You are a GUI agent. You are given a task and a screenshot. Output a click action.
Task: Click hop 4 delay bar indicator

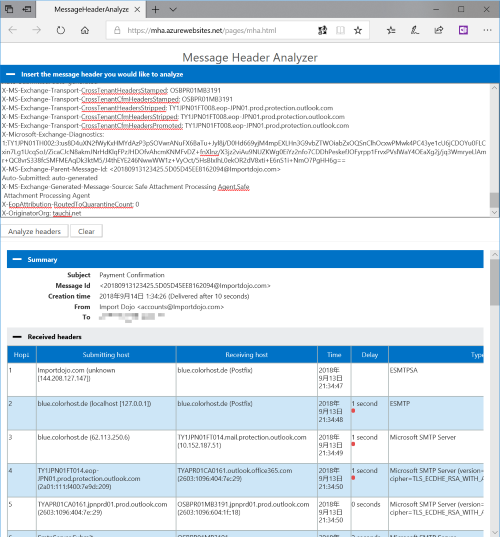(x=353, y=478)
